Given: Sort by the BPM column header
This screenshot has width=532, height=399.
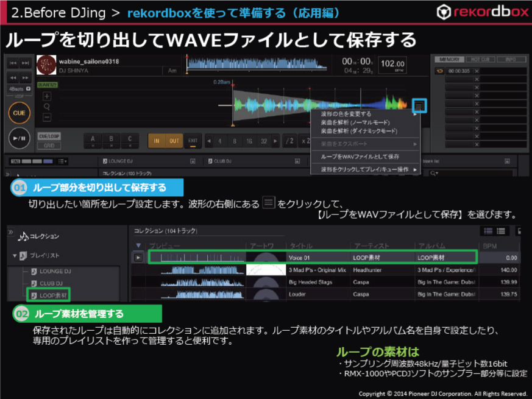Looking at the screenshot, I should click(489, 245).
